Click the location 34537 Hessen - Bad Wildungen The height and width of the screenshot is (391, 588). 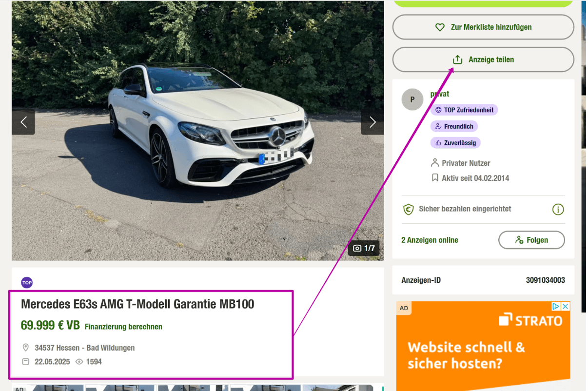pyautogui.click(x=85, y=348)
